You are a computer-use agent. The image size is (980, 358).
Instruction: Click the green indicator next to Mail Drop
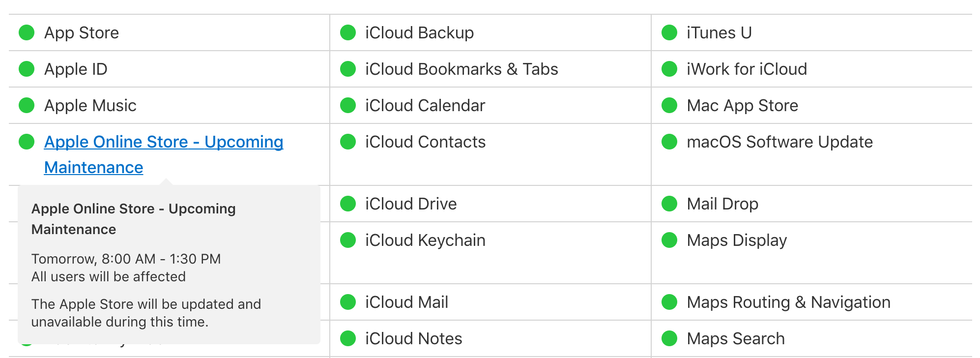coord(669,204)
